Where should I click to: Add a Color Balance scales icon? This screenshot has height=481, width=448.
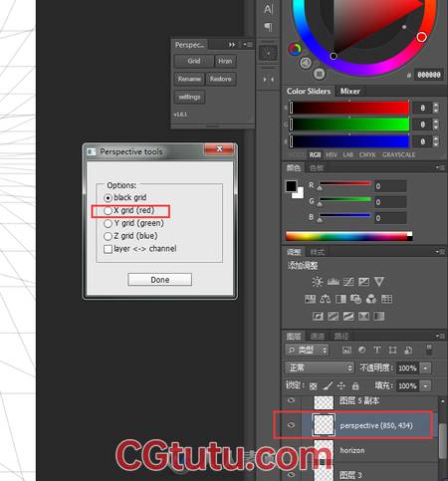pyautogui.click(x=325, y=299)
